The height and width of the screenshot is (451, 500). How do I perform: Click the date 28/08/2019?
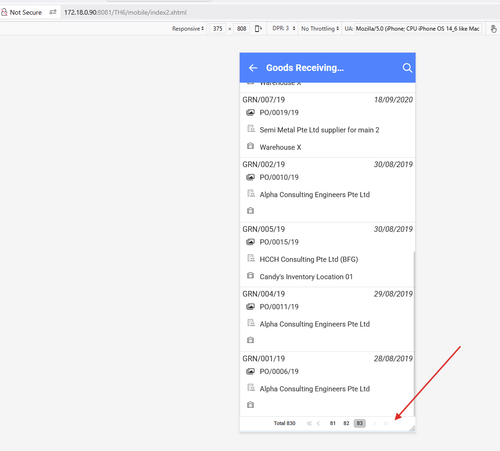pos(393,358)
